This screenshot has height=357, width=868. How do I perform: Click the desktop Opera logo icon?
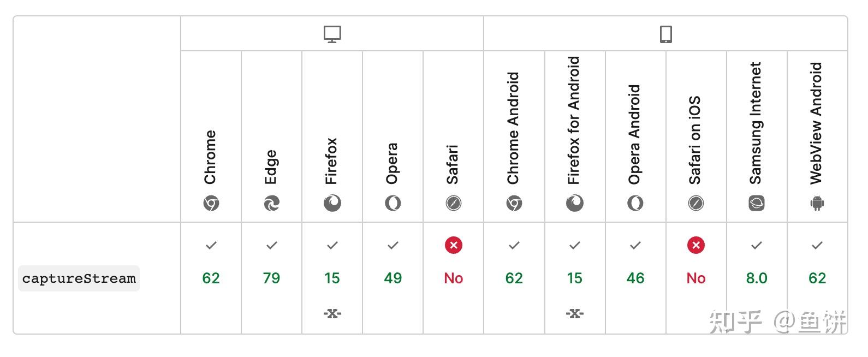coord(393,204)
